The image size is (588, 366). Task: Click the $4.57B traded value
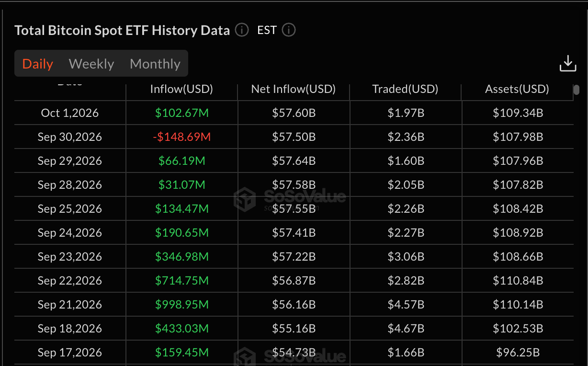pyautogui.click(x=406, y=305)
